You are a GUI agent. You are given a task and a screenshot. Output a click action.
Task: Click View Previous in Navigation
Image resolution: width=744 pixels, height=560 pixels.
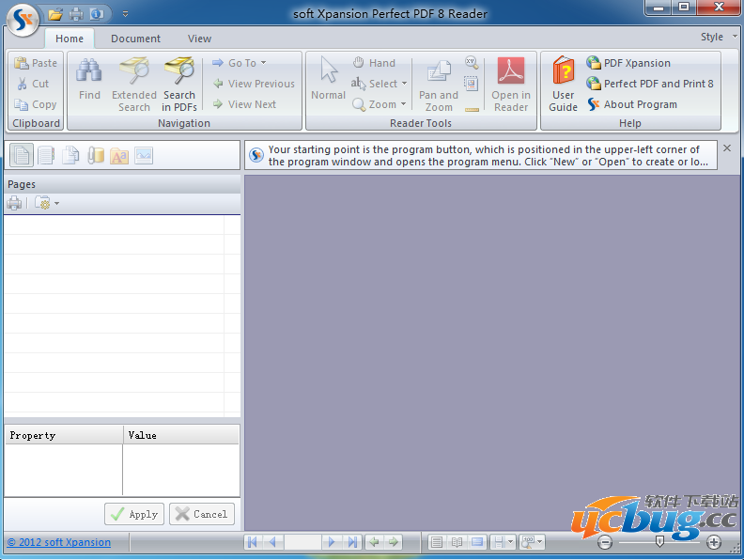(x=254, y=84)
